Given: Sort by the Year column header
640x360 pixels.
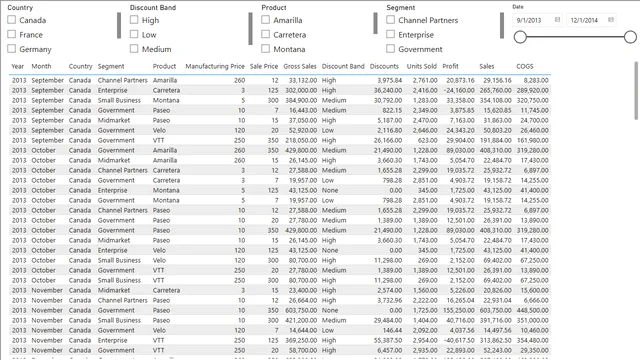Looking at the screenshot, I should click(18, 66).
